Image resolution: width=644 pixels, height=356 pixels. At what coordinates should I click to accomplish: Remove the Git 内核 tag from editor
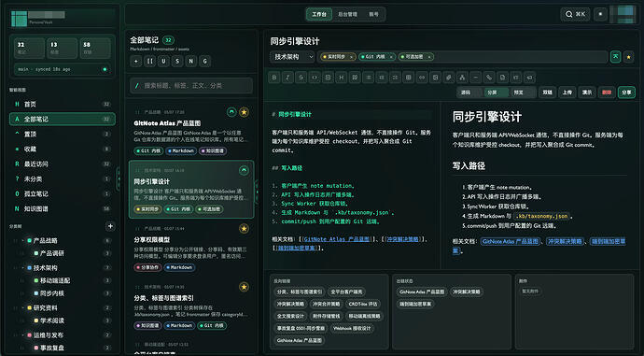391,57
